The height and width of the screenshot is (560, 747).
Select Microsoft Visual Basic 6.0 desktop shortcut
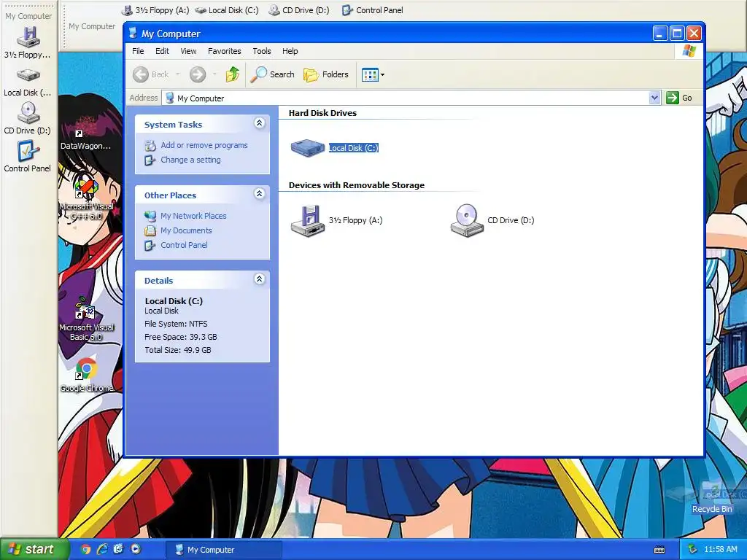(x=86, y=319)
